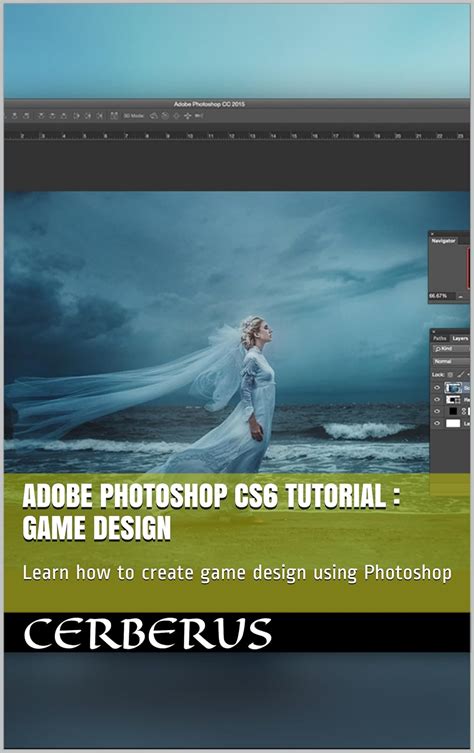
Task: Select the top layer's image thumbnail
Action: [453, 388]
